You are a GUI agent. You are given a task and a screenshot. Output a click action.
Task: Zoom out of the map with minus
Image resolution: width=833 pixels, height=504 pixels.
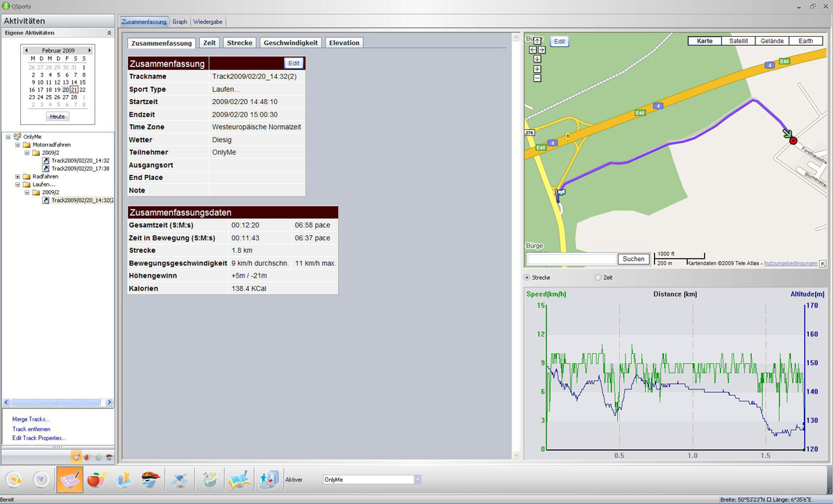coord(537,78)
